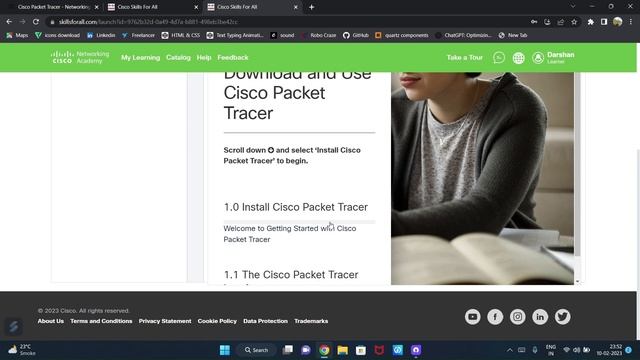640x360 pixels.
Task: Open the Darshan profile avatar icon
Action: [x=538, y=58]
